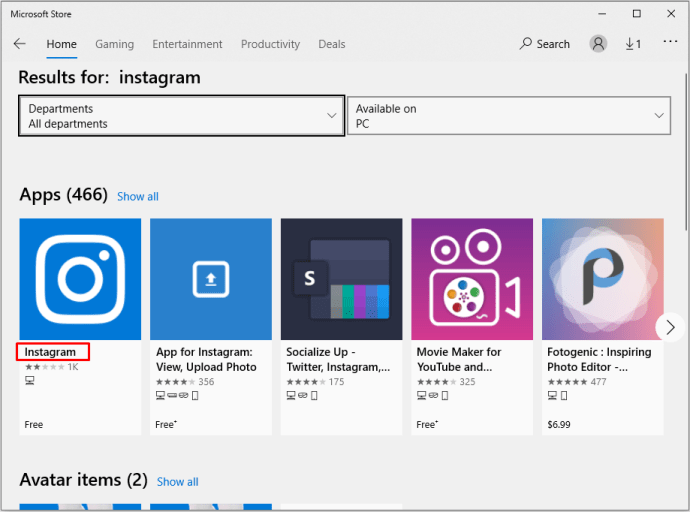This screenshot has height=512, width=690.
Task: Switch to the Gaming tab
Action: pos(114,44)
